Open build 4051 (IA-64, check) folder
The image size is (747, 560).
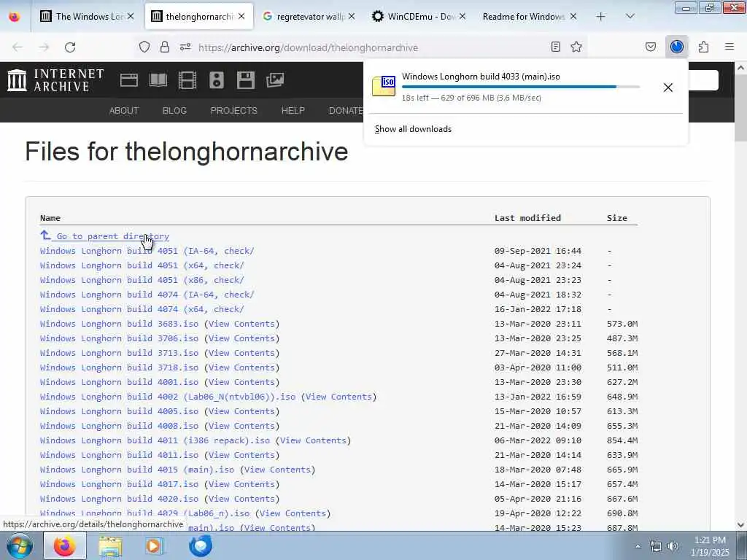[147, 251]
